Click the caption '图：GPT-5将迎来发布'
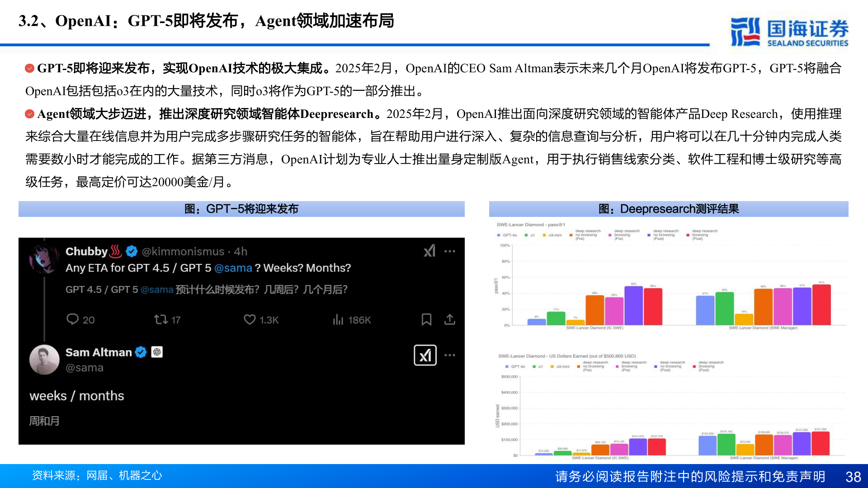Viewport: 868px width, 488px height. pyautogui.click(x=241, y=209)
